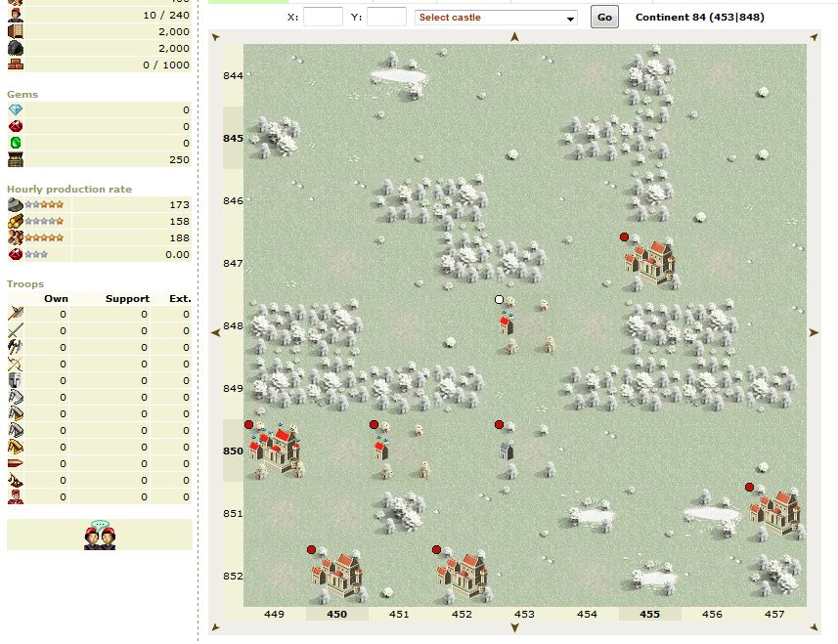Select the large castle at 455|847
This screenshot has height=644, width=838.
pos(651,262)
